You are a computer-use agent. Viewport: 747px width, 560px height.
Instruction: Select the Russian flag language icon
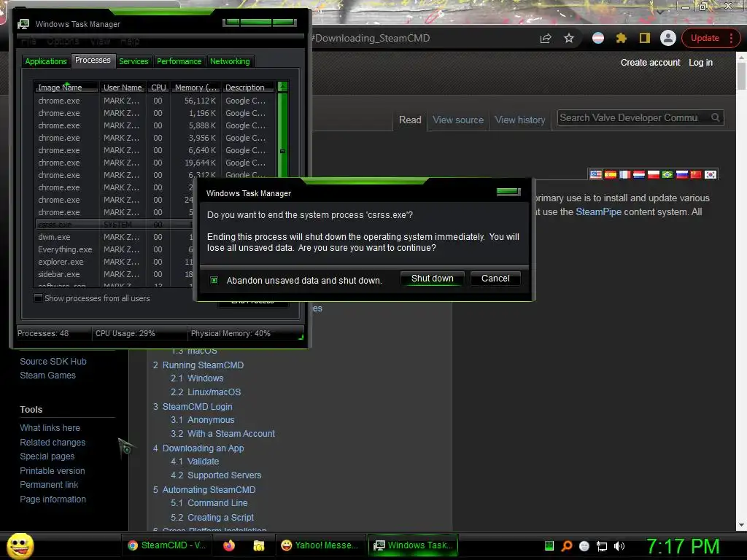pos(682,174)
